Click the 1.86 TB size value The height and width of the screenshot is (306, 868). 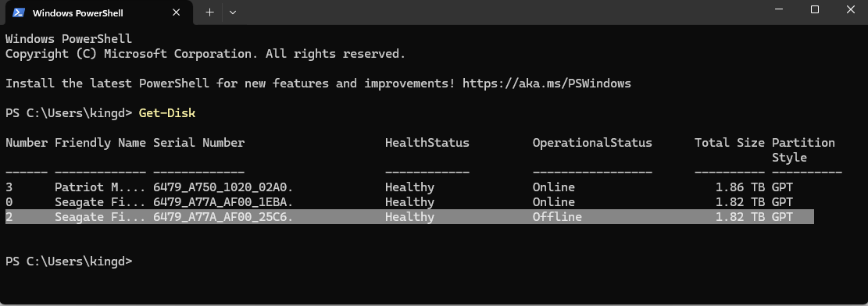pyautogui.click(x=740, y=187)
